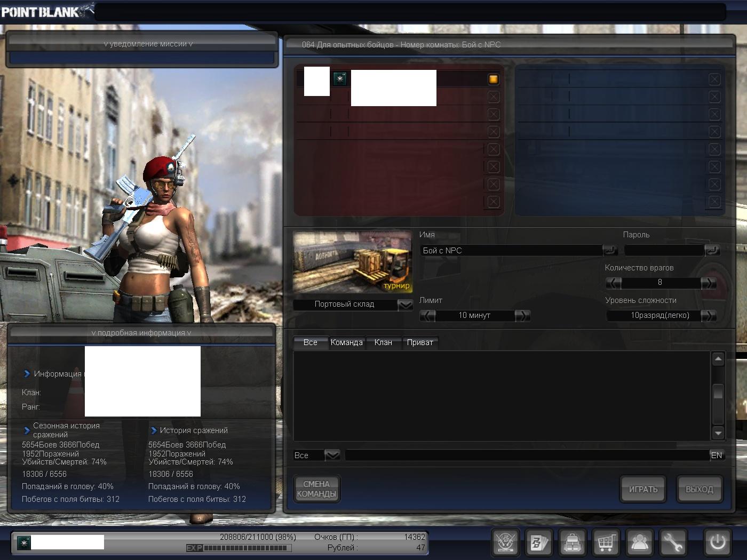Image resolution: width=747 pixels, height=560 pixels.
Task: Open the Портовый склад map dropdown
Action: [x=405, y=305]
